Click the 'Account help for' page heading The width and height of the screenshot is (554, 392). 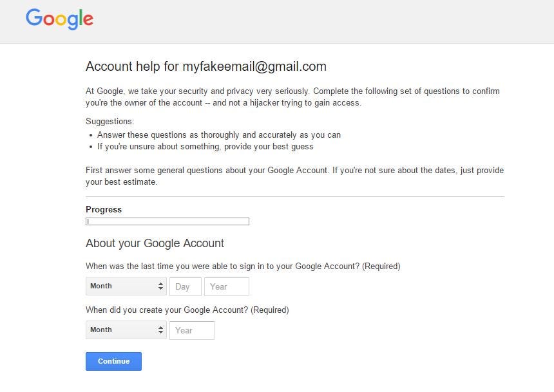point(133,66)
